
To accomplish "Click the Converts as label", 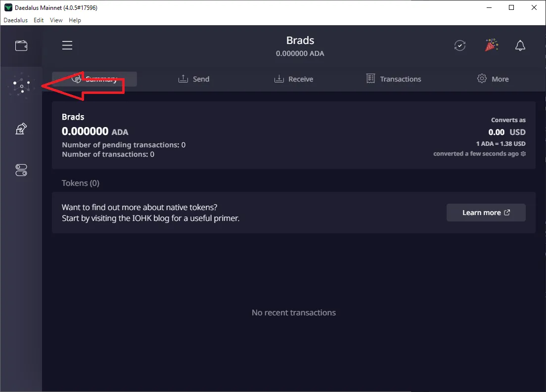I will pyautogui.click(x=508, y=120).
